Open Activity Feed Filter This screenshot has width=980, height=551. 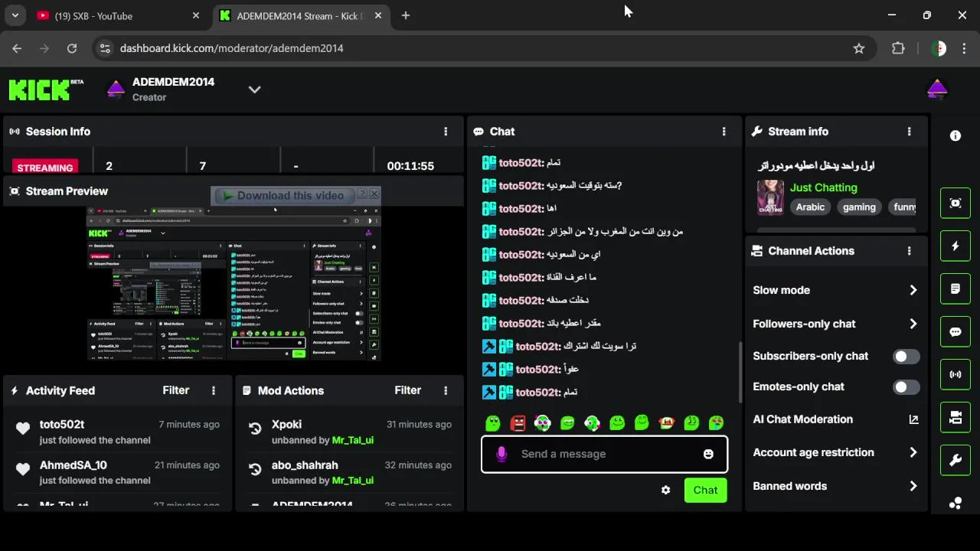coord(176,390)
